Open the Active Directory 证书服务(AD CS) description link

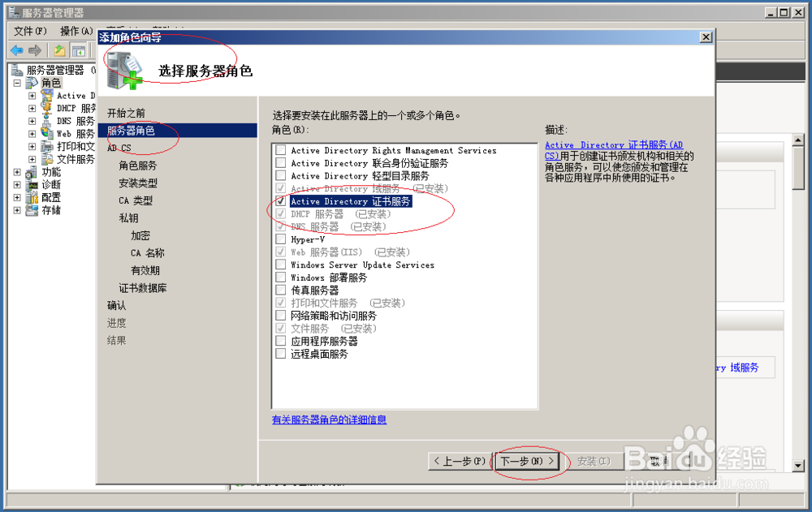tap(614, 150)
